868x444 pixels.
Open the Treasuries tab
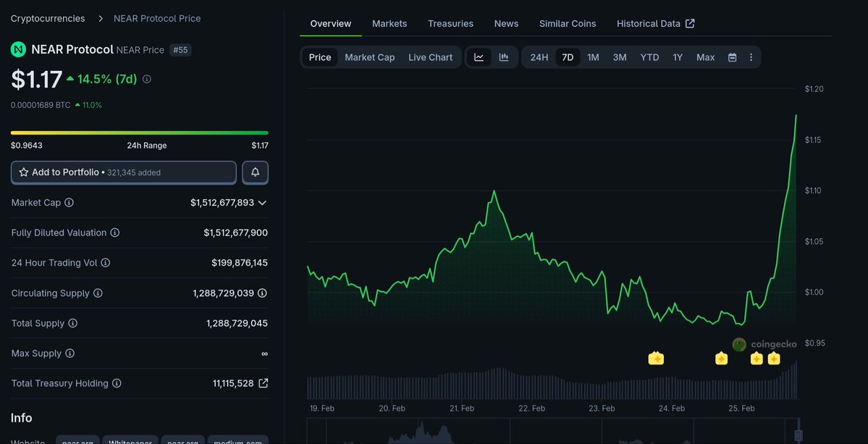(x=450, y=23)
